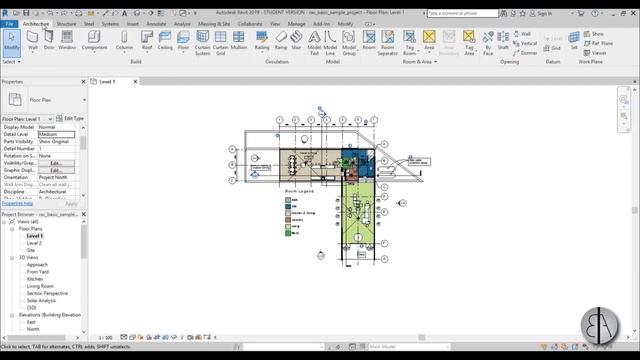
Task: Select the Model Group tool
Action: [349, 42]
